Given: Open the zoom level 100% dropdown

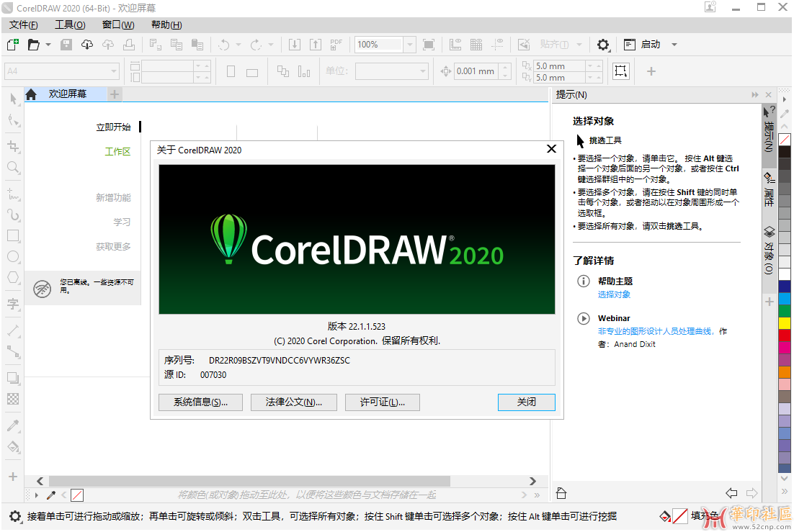Looking at the screenshot, I should click(409, 45).
